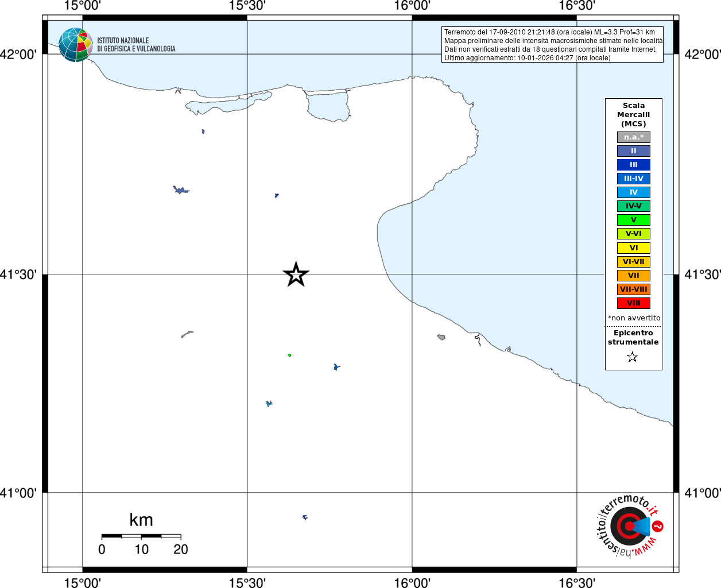
Task: Click the epicenter star symbol in the legend
Action: point(633,357)
